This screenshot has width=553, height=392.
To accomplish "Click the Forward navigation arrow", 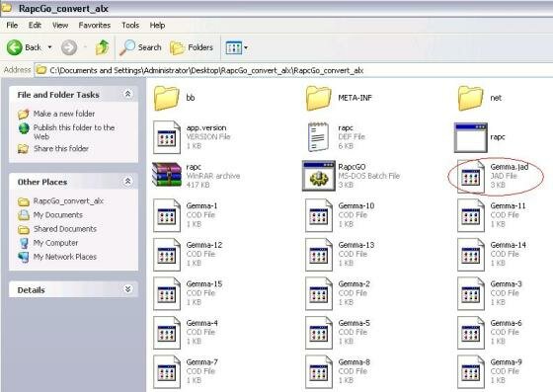I will click(69, 47).
